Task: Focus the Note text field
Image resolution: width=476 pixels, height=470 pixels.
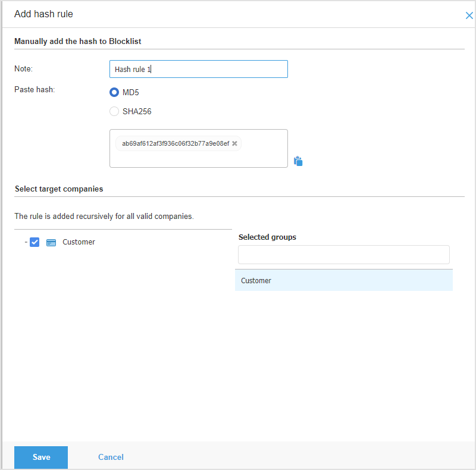Action: click(x=198, y=69)
